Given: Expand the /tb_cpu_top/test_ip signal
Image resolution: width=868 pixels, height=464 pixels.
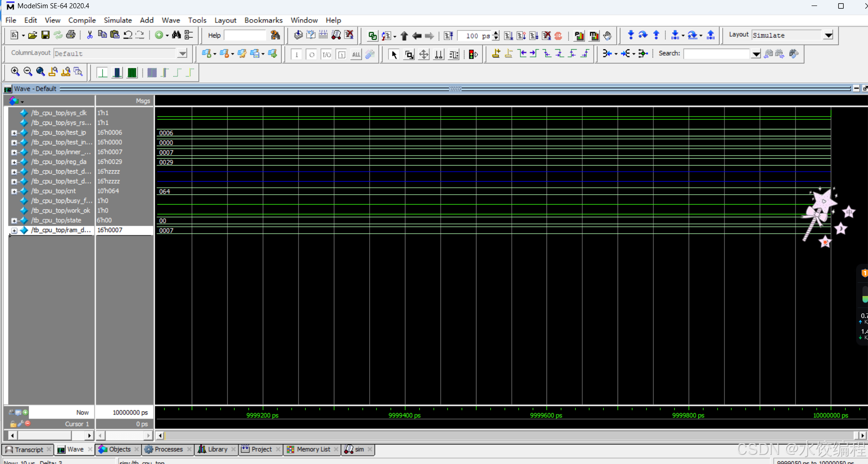Looking at the screenshot, I should (14, 133).
